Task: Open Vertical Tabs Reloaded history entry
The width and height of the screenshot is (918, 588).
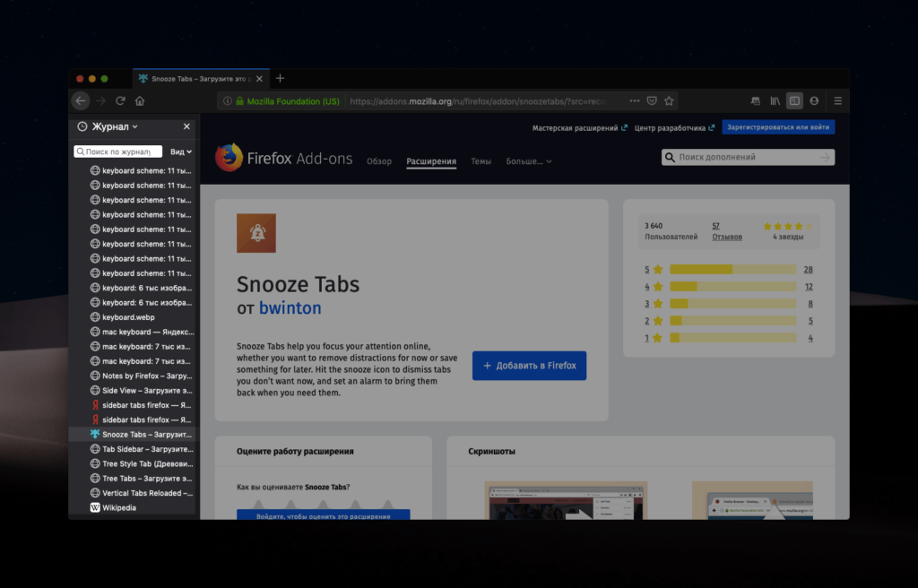Action: pyautogui.click(x=133, y=492)
